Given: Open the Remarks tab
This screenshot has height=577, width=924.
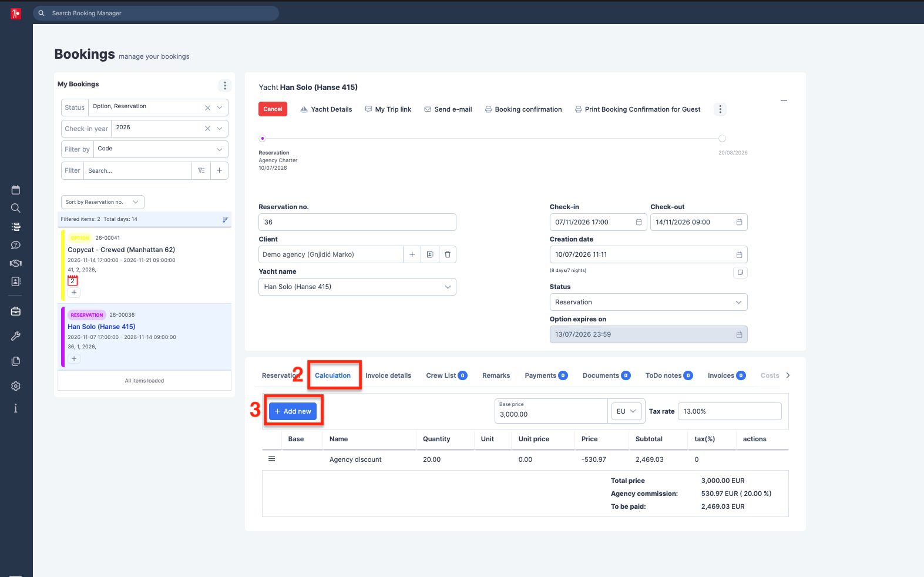Looking at the screenshot, I should coord(496,375).
